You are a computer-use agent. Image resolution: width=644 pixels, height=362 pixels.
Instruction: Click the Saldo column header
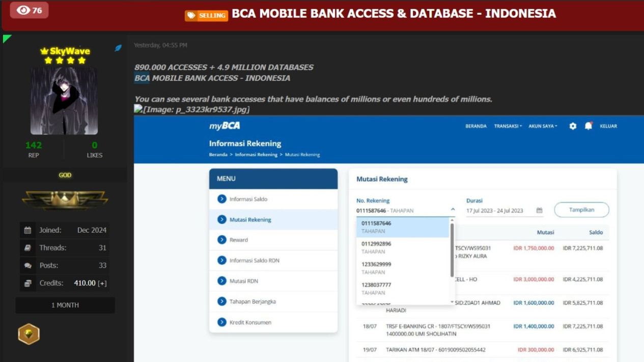coord(596,232)
